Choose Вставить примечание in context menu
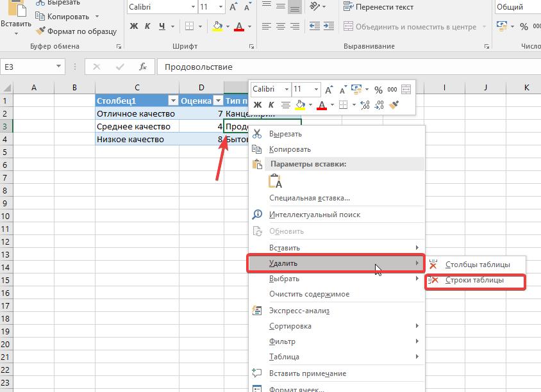The image size is (541, 392). pos(337,373)
